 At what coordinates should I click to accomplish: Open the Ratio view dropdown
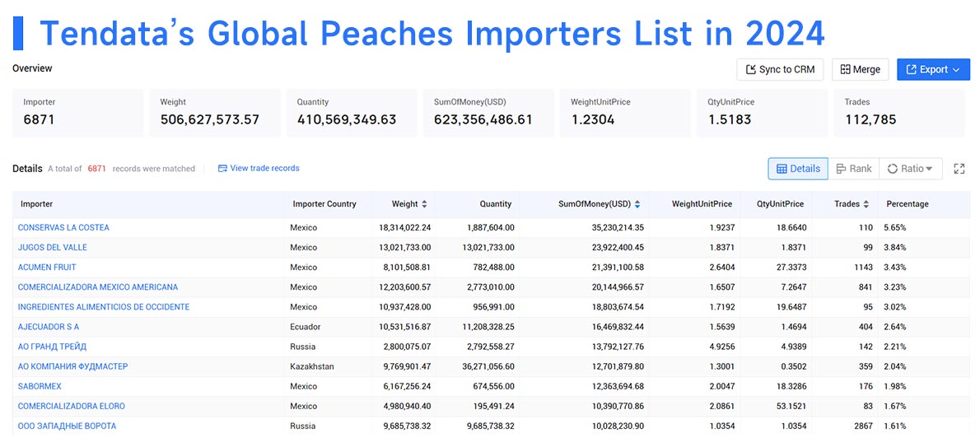910,169
